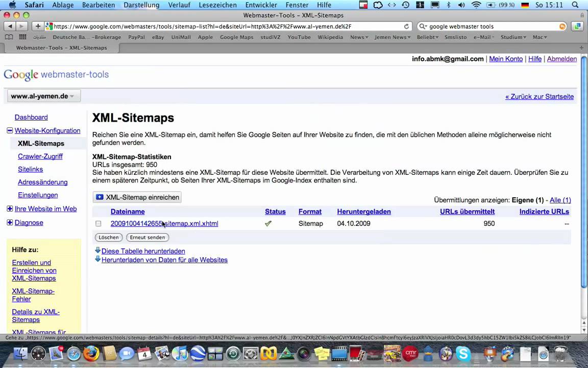
Task: Open the Studium bookmarks dropdown
Action: [x=513, y=37]
